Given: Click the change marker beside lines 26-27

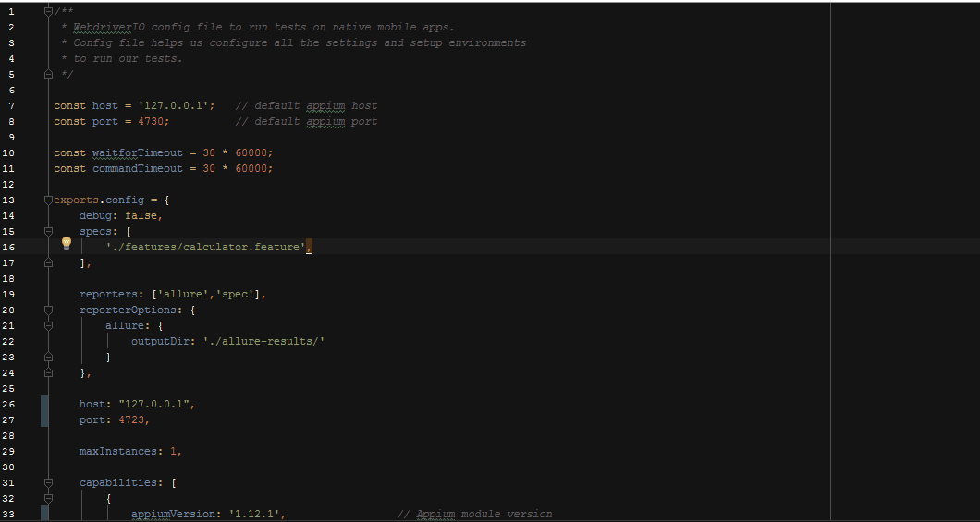Looking at the screenshot, I should [44, 411].
